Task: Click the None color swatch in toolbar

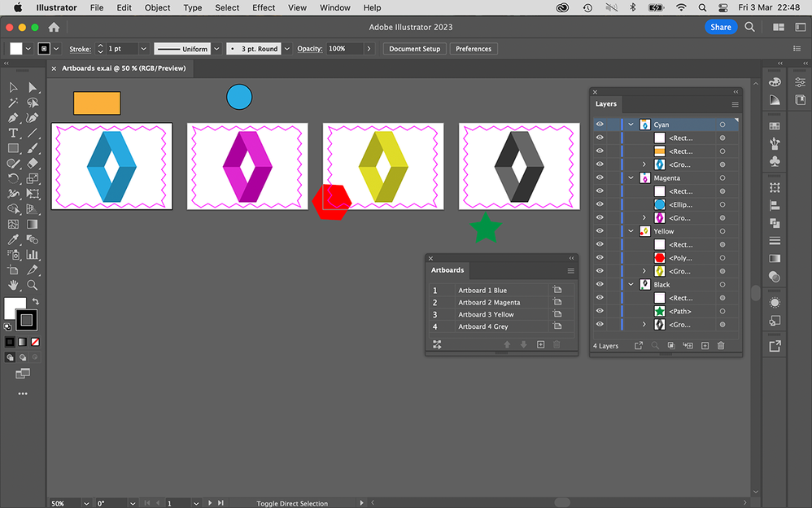Action: [35, 342]
